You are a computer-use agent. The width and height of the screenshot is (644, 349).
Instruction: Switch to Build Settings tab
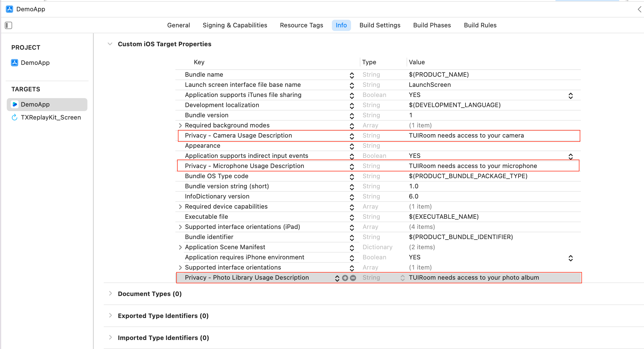[x=380, y=25]
